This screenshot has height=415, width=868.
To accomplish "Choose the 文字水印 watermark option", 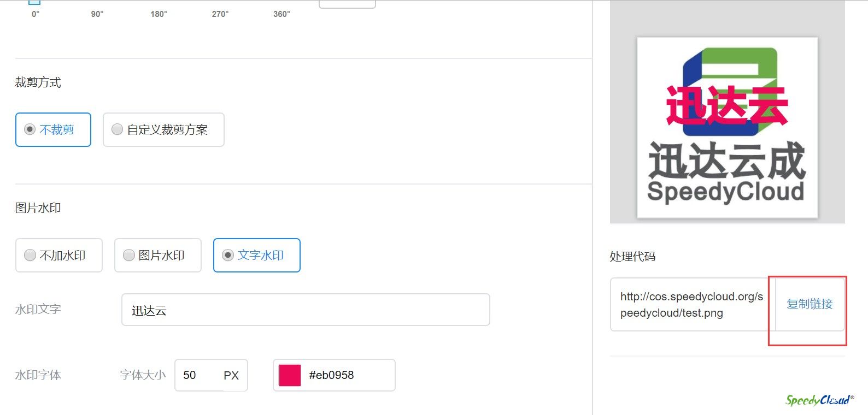I will 257,255.
